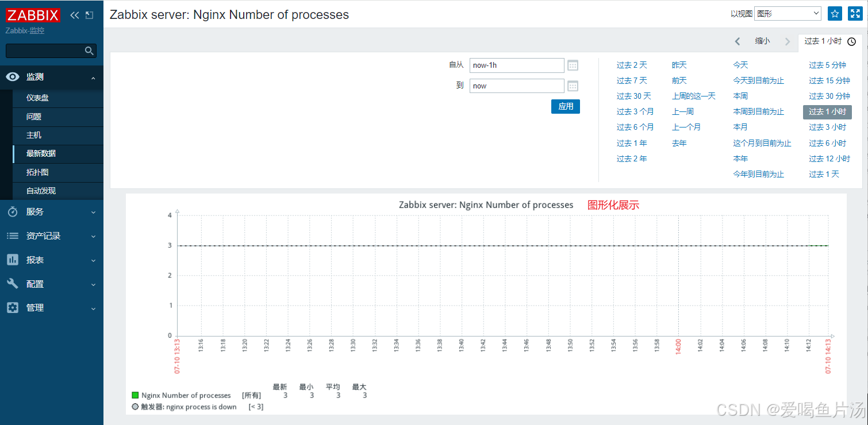
Task: Expand the 报表 menu section
Action: (93, 260)
